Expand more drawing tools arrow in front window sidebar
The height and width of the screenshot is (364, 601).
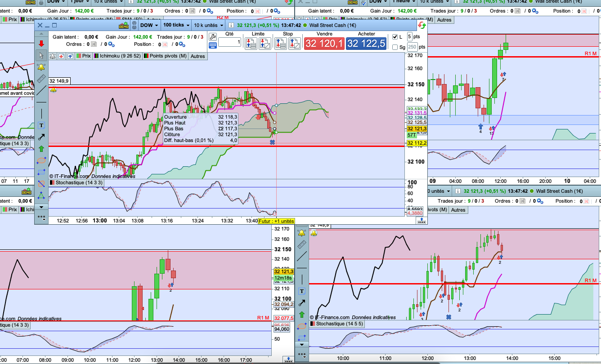pyautogui.click(x=41, y=207)
